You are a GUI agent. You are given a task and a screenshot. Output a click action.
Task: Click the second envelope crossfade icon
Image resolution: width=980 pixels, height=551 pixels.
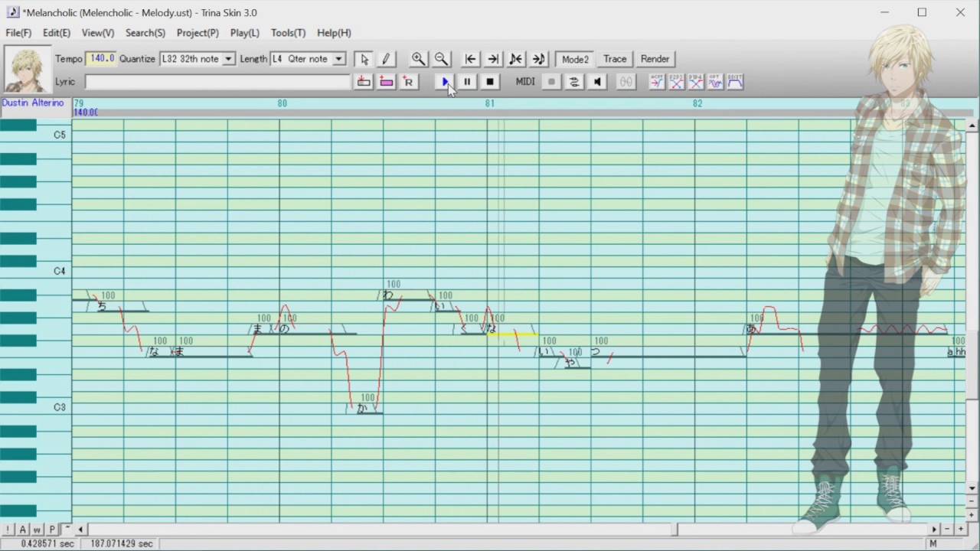pyautogui.click(x=677, y=82)
